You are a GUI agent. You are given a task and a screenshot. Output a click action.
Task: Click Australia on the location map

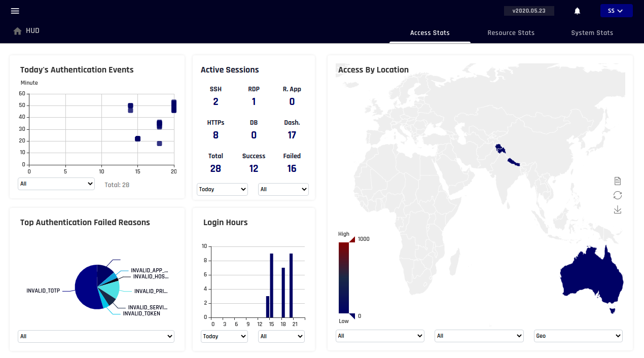point(591,276)
